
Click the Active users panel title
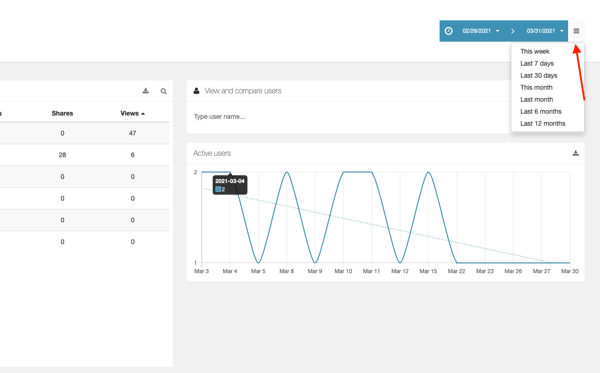[x=212, y=153]
